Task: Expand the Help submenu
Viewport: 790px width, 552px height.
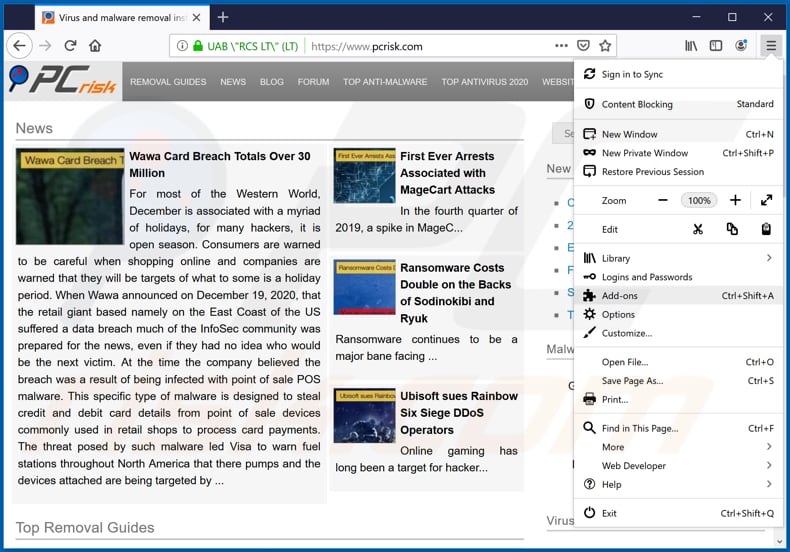Action: [678, 485]
